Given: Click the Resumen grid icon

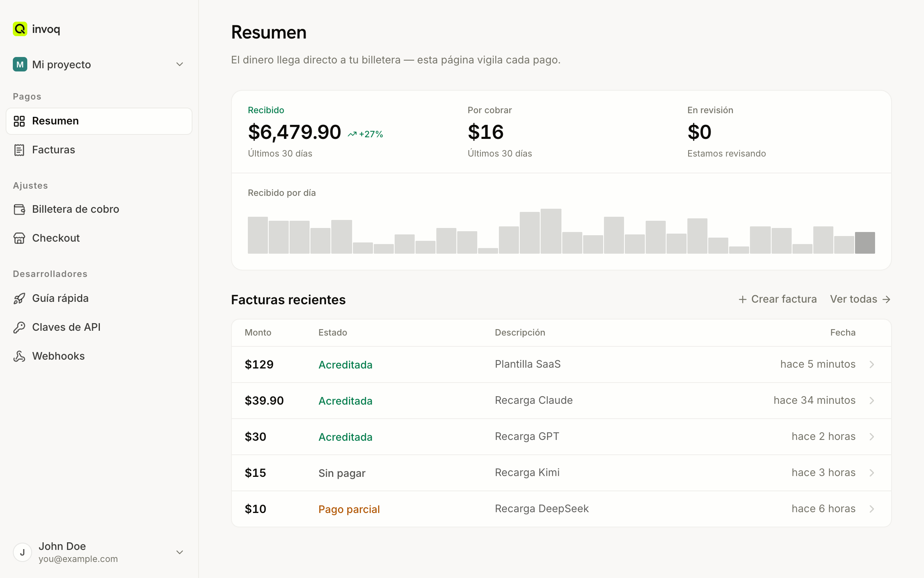Looking at the screenshot, I should (x=19, y=121).
